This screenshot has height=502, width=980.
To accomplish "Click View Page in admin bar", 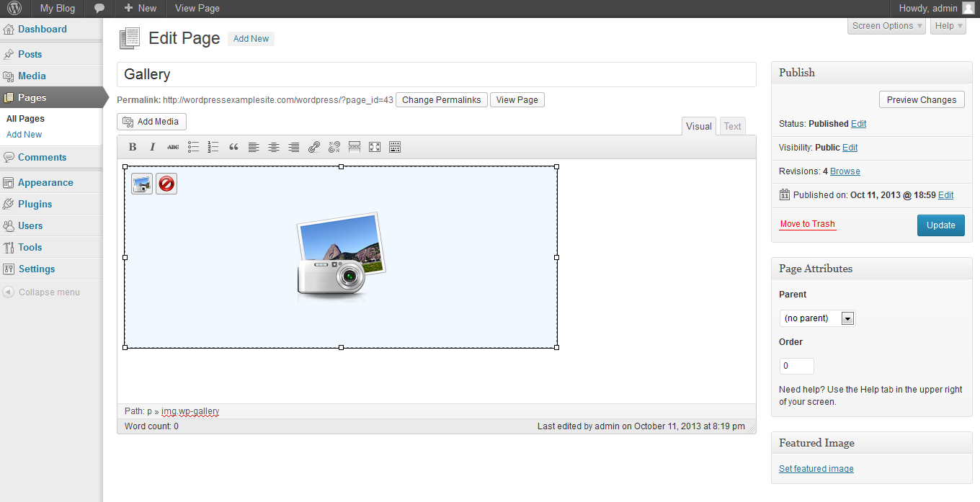I will point(197,9).
